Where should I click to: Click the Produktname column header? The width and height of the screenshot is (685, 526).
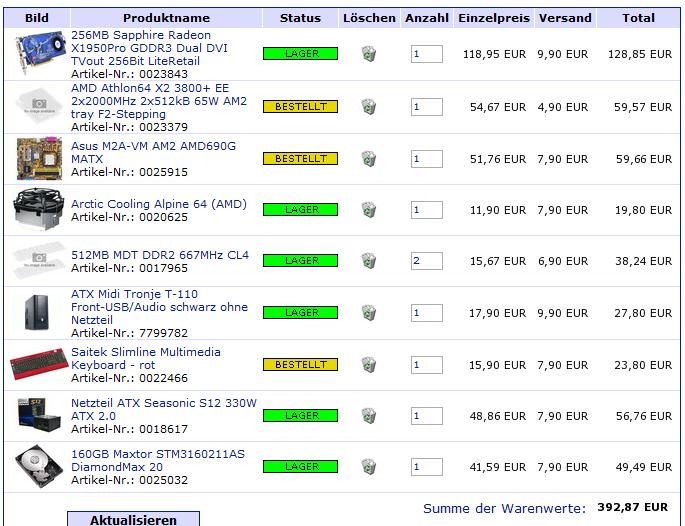pyautogui.click(x=166, y=18)
